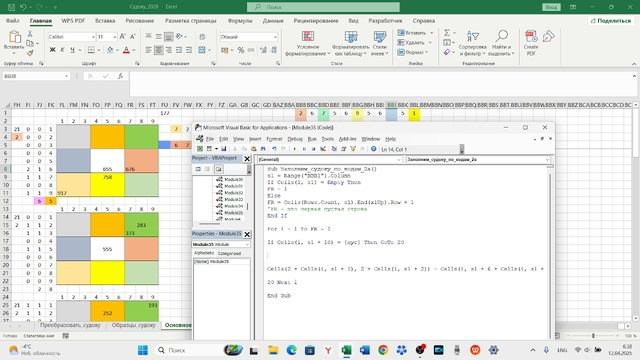Click Сортировка и фильтр button

coord(473,43)
